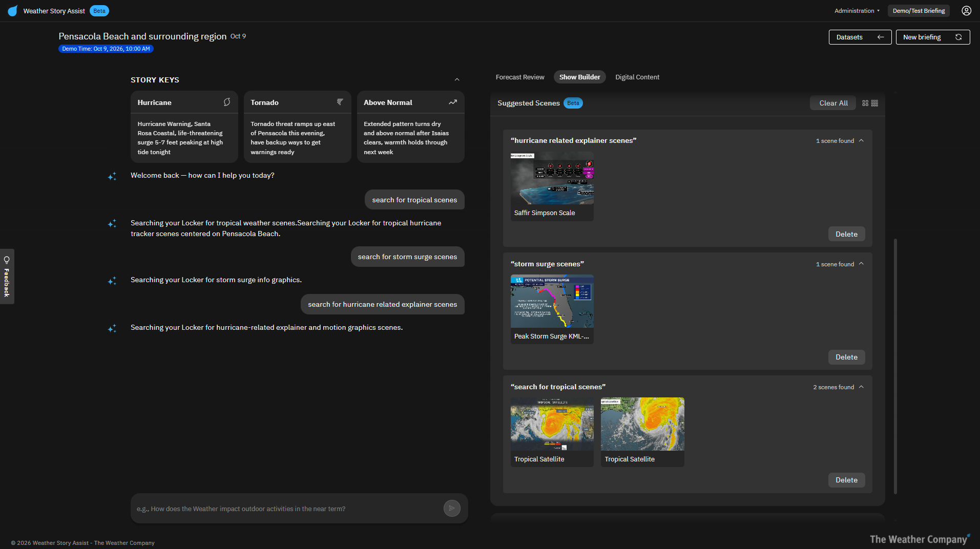This screenshot has width=980, height=549.
Task: Click 'search for hurricane related explainer scenes' bubble
Action: click(x=382, y=304)
